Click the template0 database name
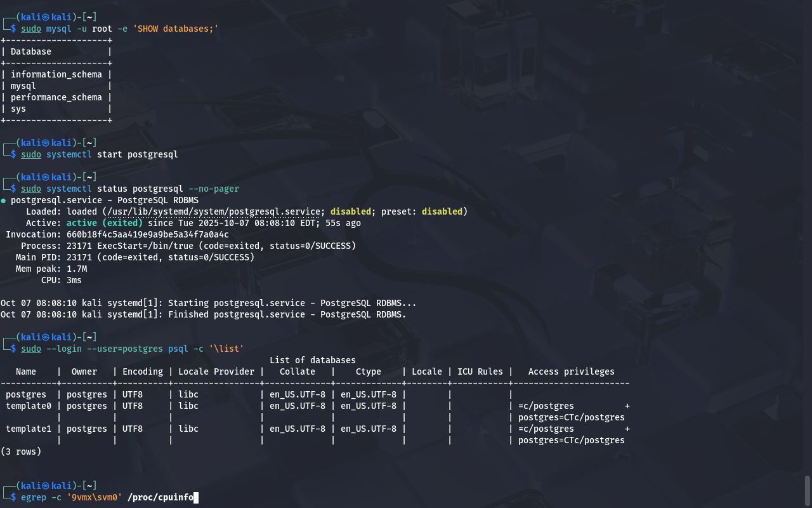The image size is (812, 508). [29, 406]
